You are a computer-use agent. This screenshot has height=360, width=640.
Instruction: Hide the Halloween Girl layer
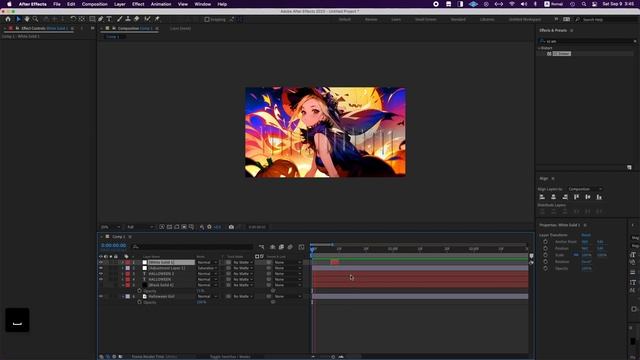coord(101,296)
